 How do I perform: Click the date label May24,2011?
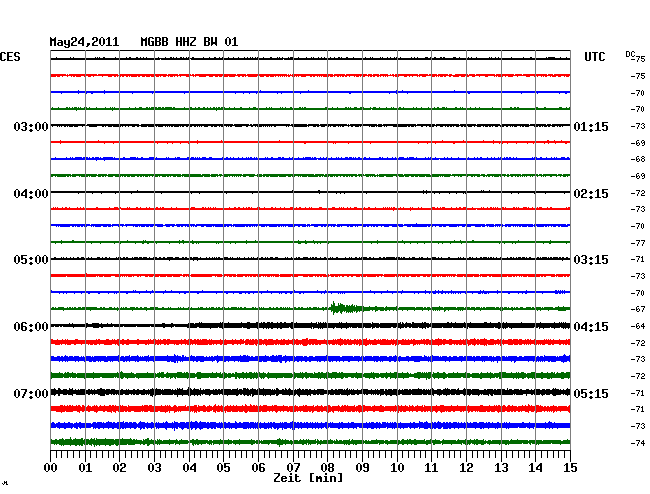[84, 42]
